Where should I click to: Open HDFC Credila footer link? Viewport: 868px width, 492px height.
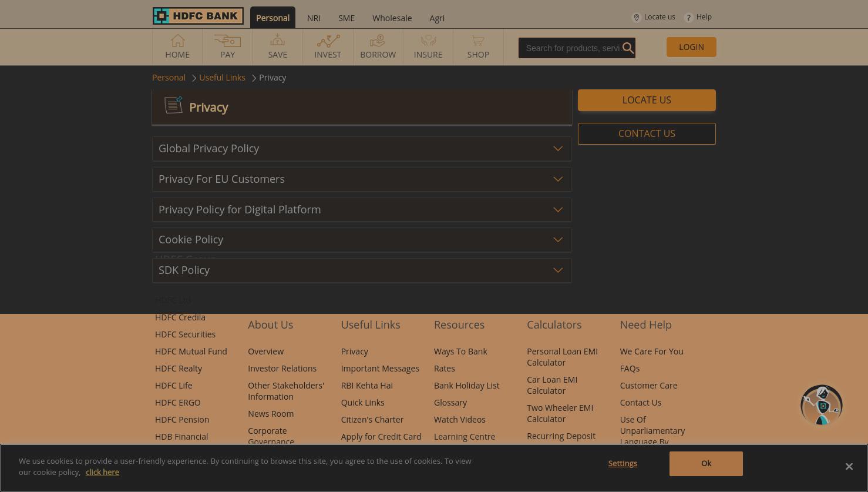180,317
